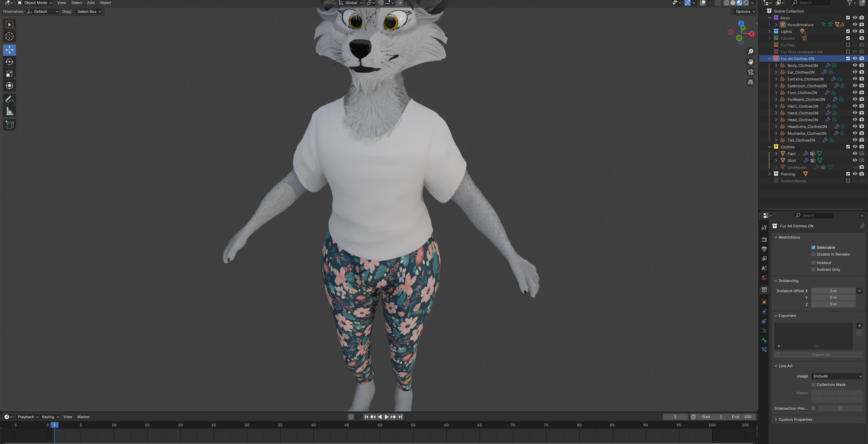The height and width of the screenshot is (444, 868).
Task: Switch perspective/orthographic grid icon
Action: coord(751,82)
